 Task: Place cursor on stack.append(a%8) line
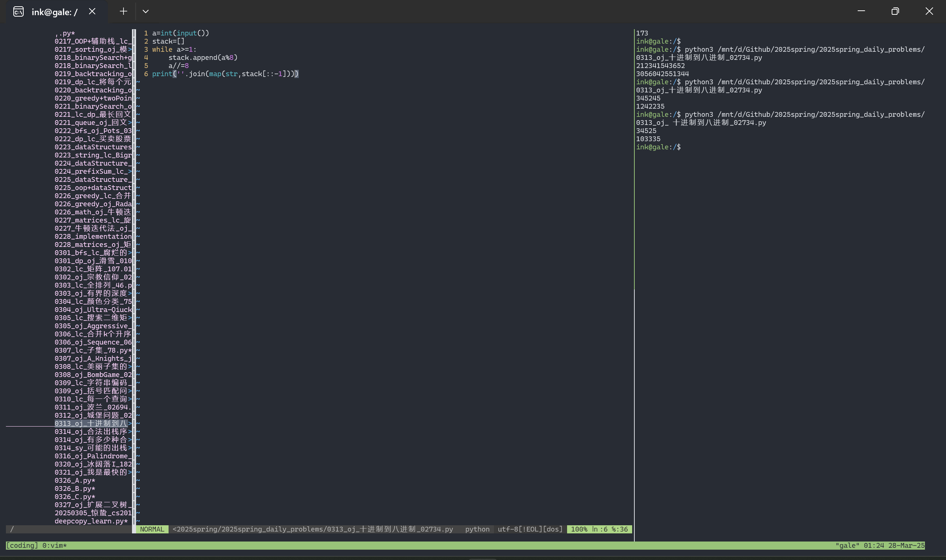tap(203, 57)
